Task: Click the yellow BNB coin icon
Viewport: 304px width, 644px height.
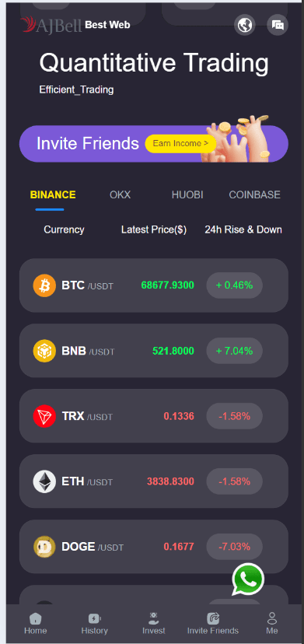Action: coord(44,351)
